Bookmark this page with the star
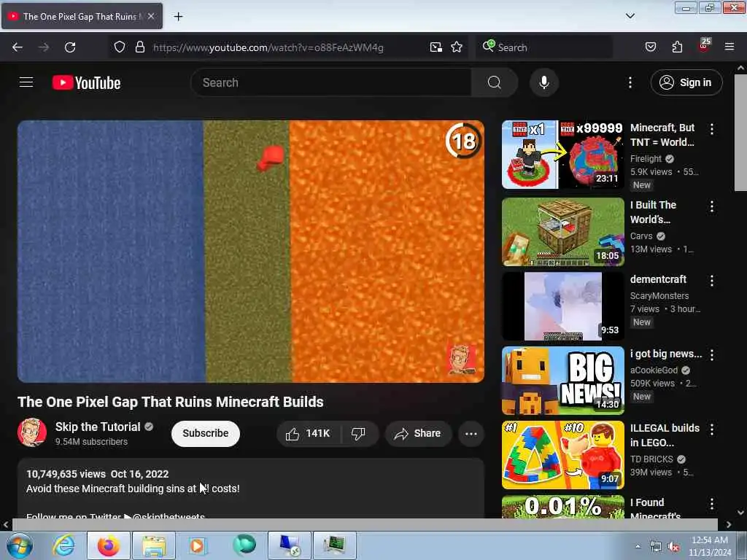 pyautogui.click(x=457, y=47)
